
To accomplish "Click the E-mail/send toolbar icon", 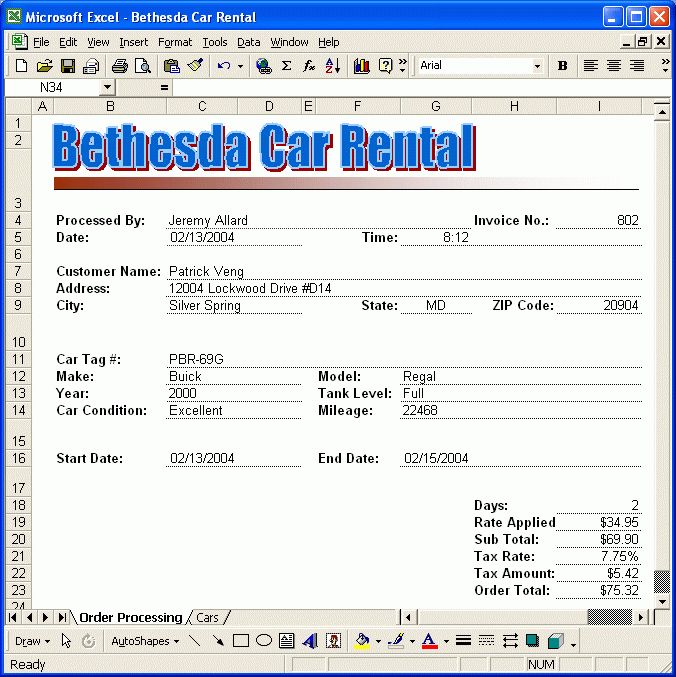I will tap(91, 66).
